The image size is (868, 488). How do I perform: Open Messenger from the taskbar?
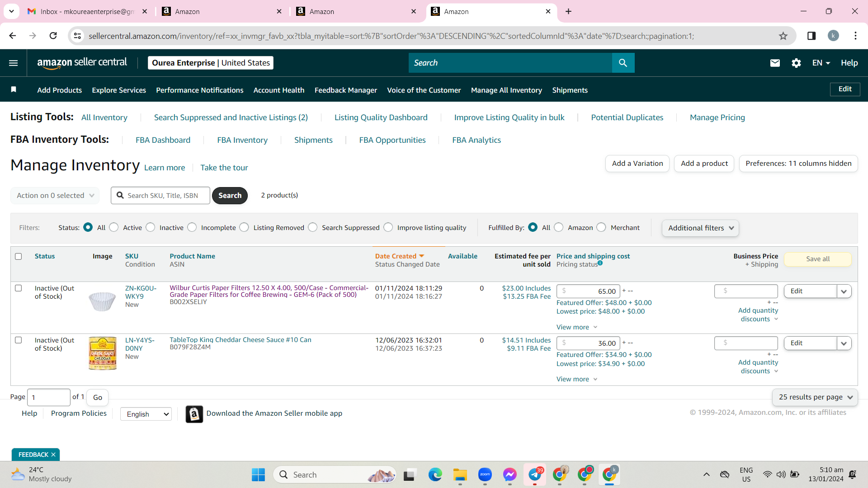510,475
